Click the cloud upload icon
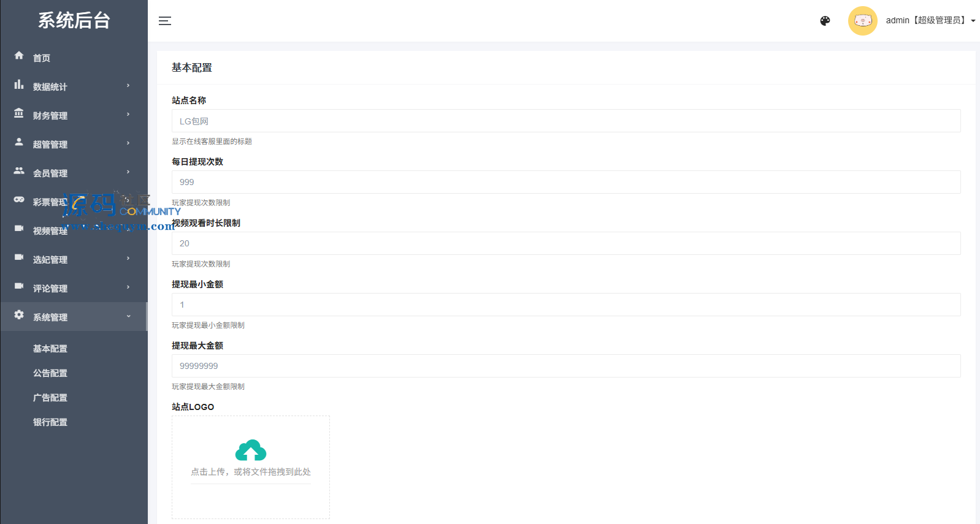The height and width of the screenshot is (524, 980). 251,450
